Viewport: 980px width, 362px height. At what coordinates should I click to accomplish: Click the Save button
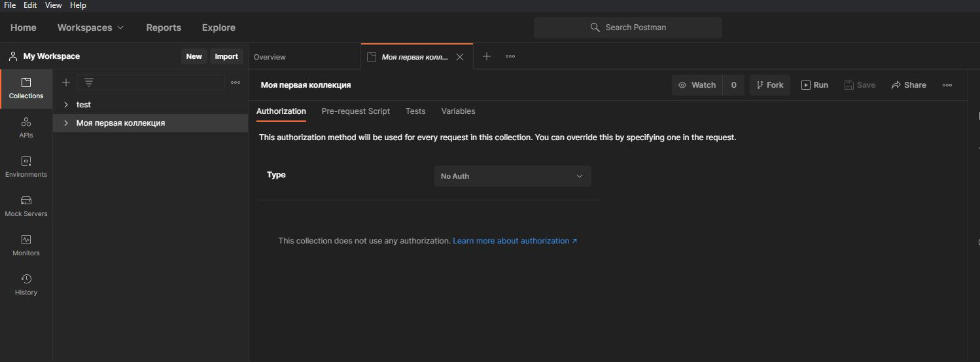860,85
